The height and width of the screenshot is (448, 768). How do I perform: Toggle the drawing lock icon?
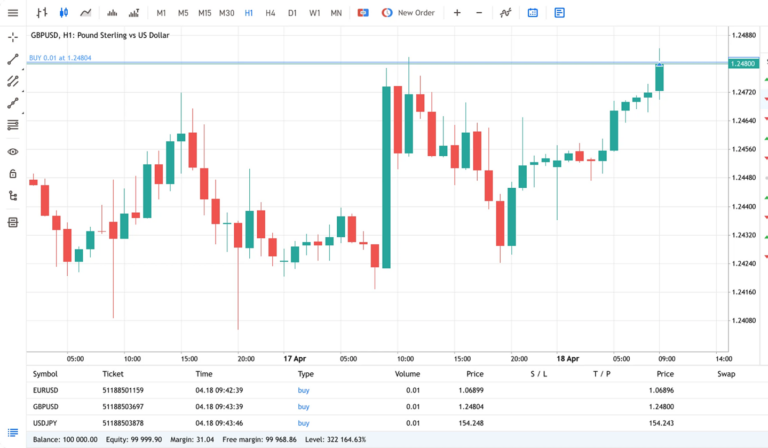point(13,173)
